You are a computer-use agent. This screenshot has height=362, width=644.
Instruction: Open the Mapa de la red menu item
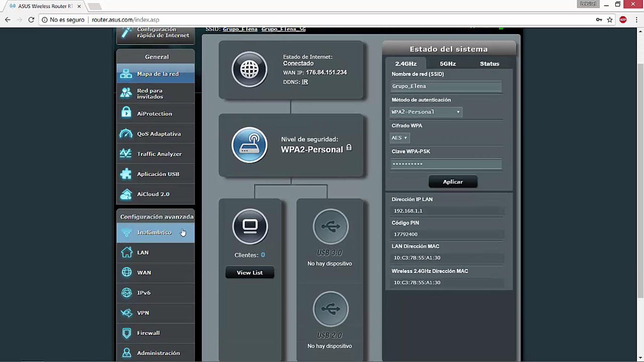[156, 74]
